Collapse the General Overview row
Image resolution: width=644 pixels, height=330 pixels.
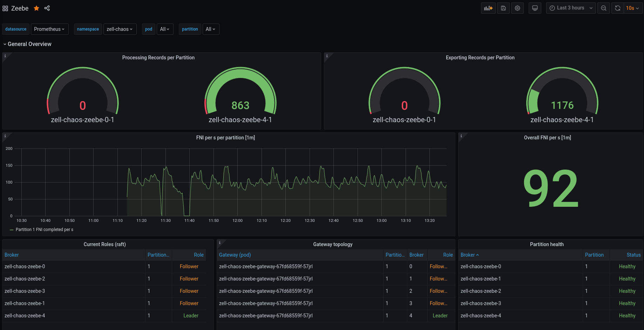tap(27, 44)
